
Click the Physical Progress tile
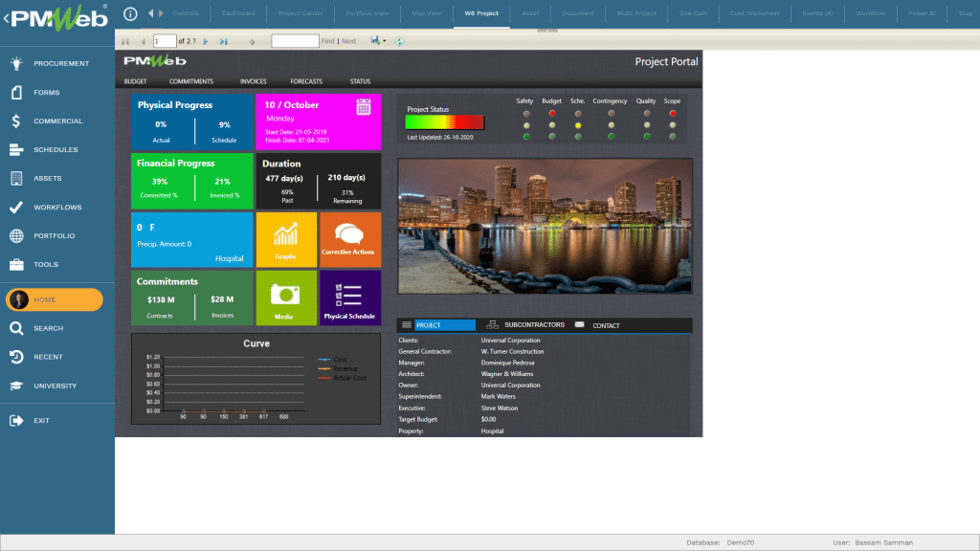click(x=191, y=121)
